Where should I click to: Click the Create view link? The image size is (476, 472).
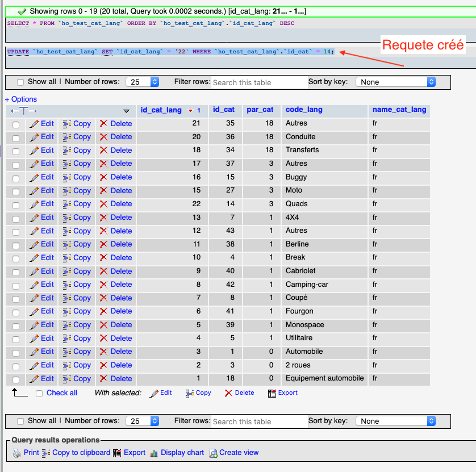click(239, 453)
